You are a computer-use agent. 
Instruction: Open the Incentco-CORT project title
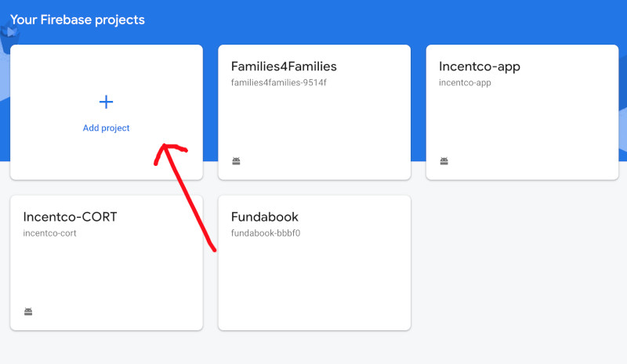(70, 217)
